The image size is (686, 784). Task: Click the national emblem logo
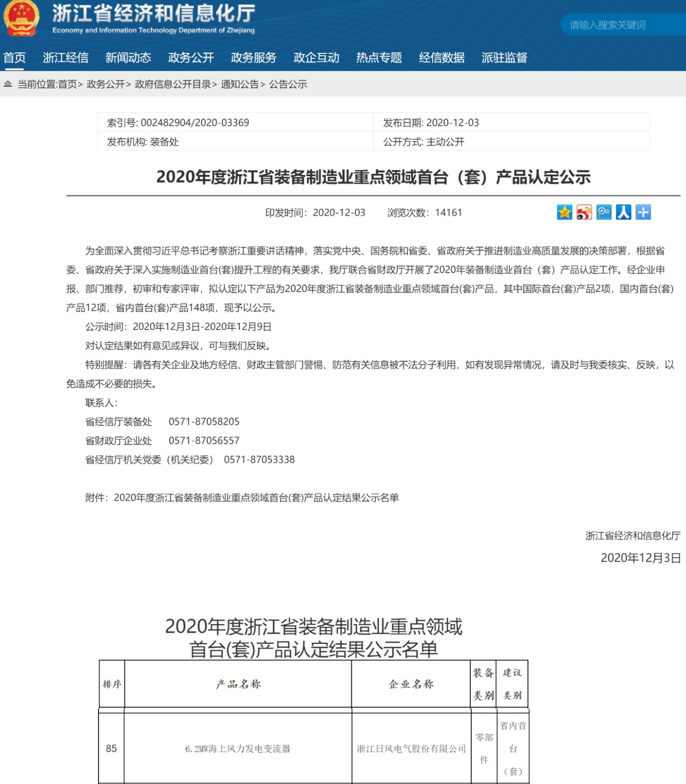coord(21,19)
